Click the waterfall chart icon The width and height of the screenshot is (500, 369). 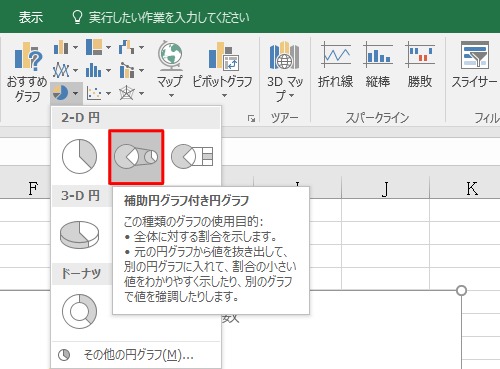pyautogui.click(x=127, y=47)
